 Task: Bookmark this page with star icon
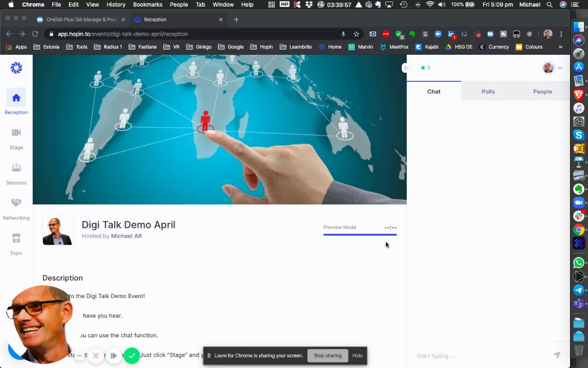356,34
